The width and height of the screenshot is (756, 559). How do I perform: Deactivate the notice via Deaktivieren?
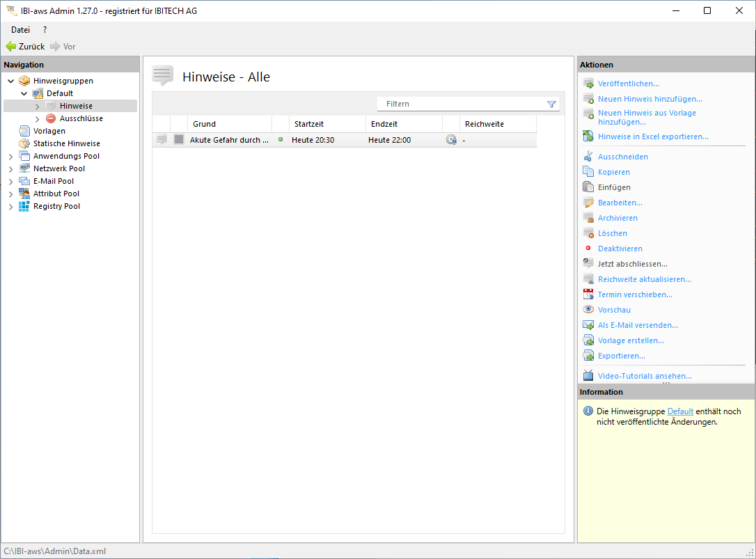click(x=620, y=249)
